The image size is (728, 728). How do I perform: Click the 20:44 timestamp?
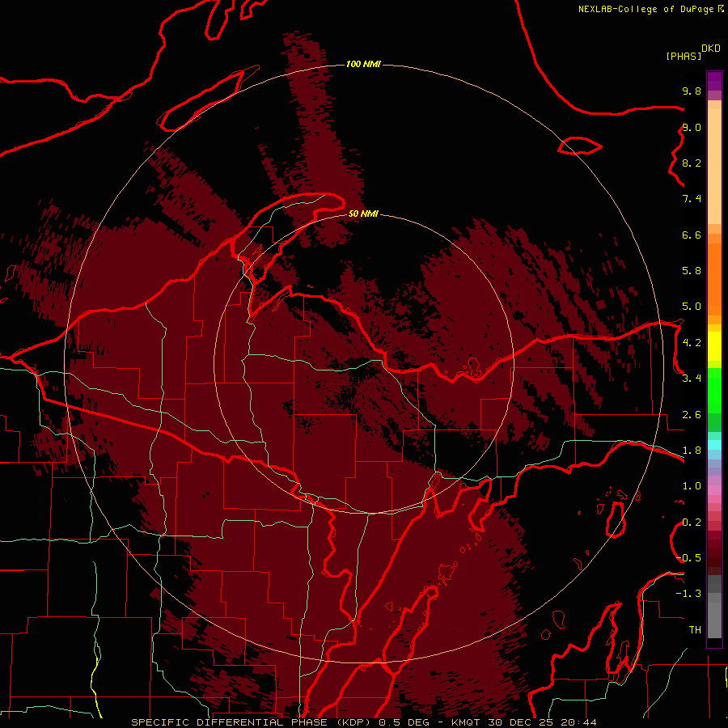pos(578,722)
